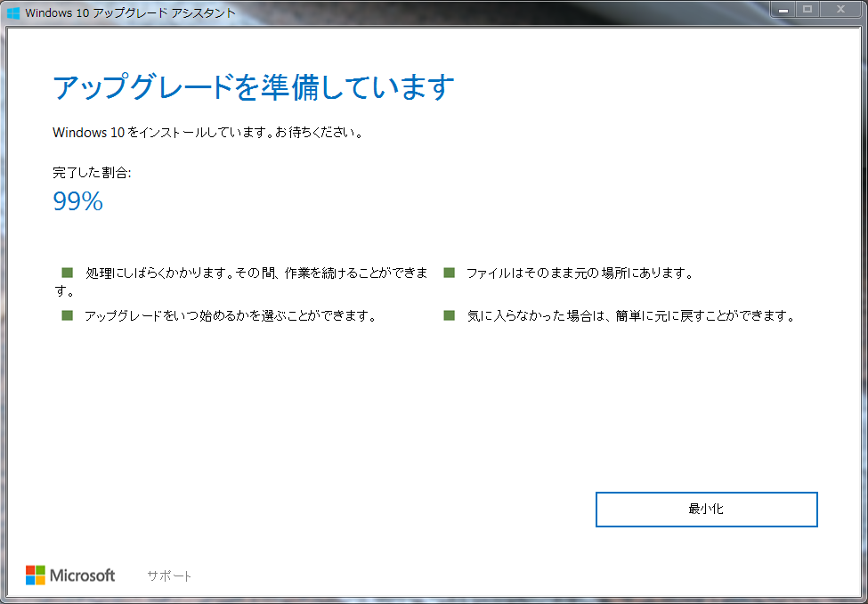Click the アップグレードを準備しています heading

coord(254,87)
